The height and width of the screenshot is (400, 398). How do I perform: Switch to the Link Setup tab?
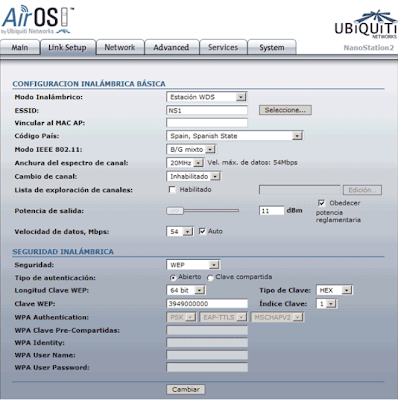pyautogui.click(x=67, y=47)
